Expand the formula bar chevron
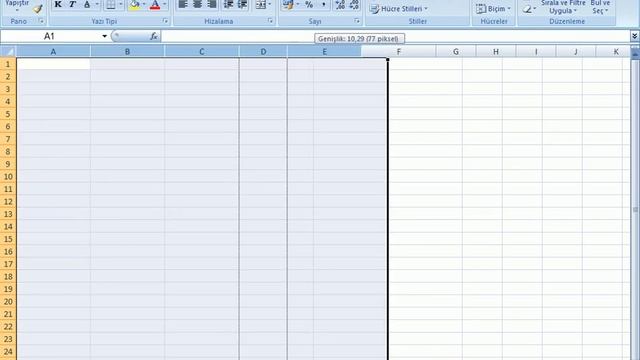The width and height of the screenshot is (640, 360). click(635, 36)
